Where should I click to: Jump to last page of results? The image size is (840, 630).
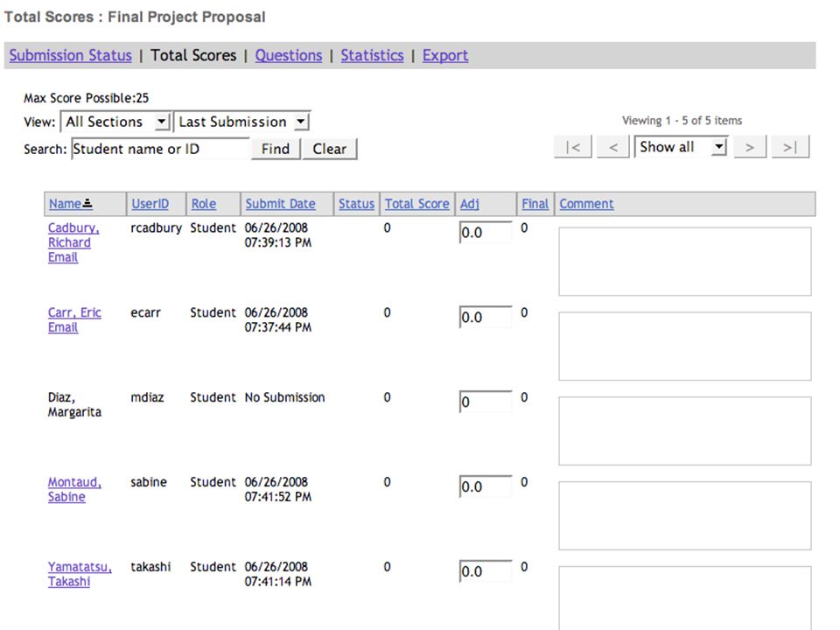click(x=790, y=147)
